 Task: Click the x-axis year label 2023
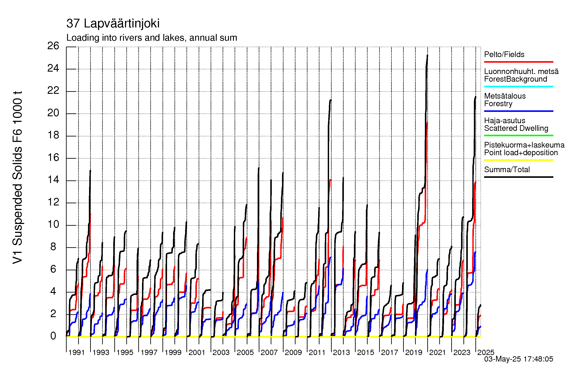tap(462, 352)
